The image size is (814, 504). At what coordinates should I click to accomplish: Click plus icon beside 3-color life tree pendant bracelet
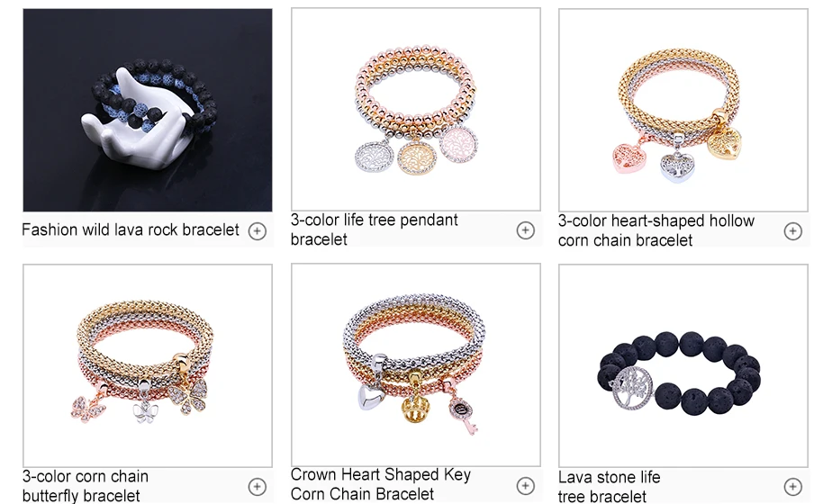[x=525, y=229]
